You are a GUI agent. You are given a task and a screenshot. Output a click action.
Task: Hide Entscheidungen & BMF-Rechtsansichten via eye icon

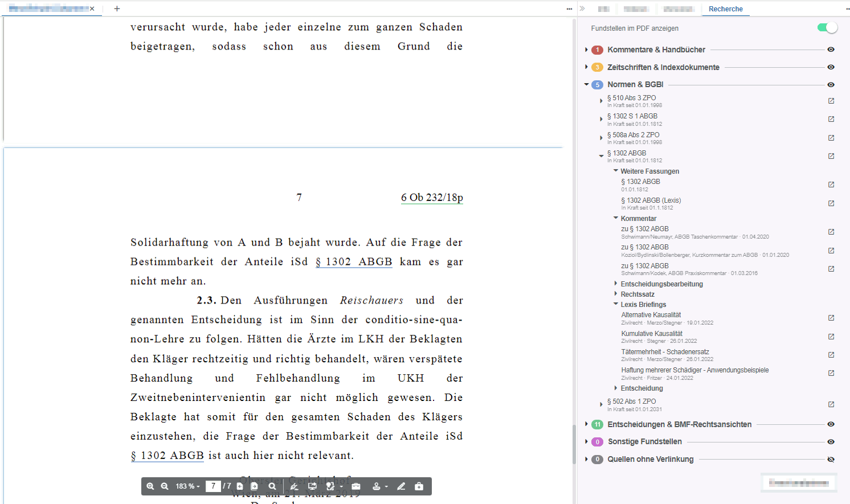click(831, 424)
